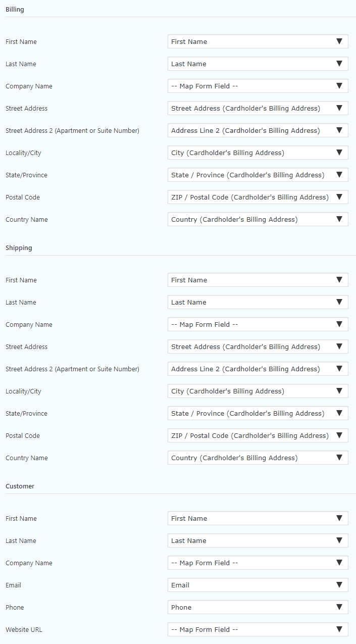Open the Shipping First Name mapping dropdown
The width and height of the screenshot is (356, 644).
pyautogui.click(x=258, y=280)
